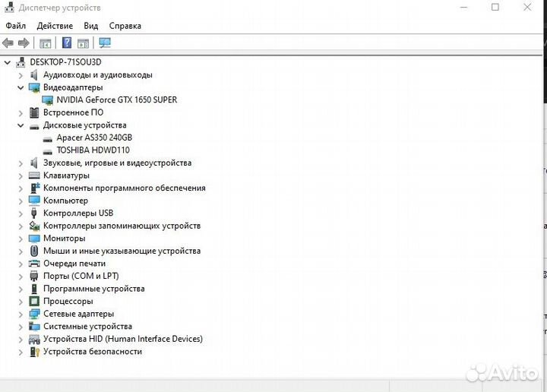Image resolution: width=547 pixels, height=392 pixels.
Task: Close the Диспетчер устройств window
Action: (x=527, y=7)
